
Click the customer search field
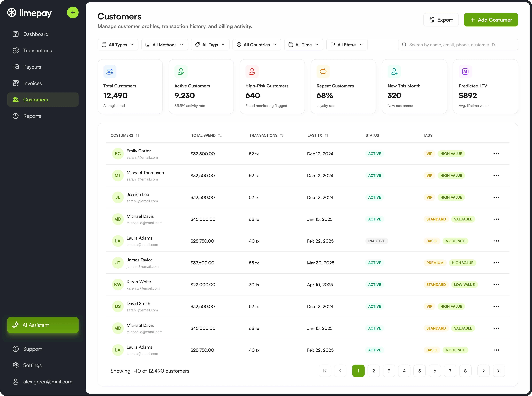click(458, 45)
